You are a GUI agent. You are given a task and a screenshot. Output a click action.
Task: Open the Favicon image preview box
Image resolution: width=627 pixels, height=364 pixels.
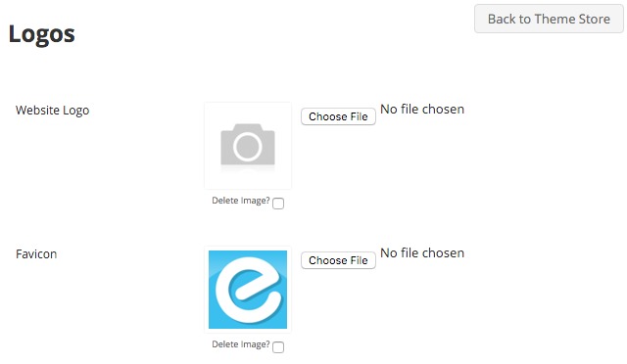(248, 290)
